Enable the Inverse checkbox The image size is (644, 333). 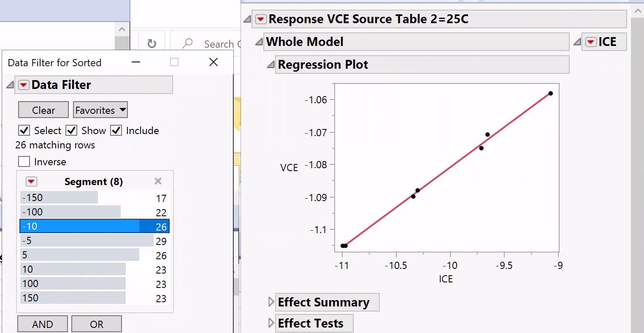coord(24,162)
